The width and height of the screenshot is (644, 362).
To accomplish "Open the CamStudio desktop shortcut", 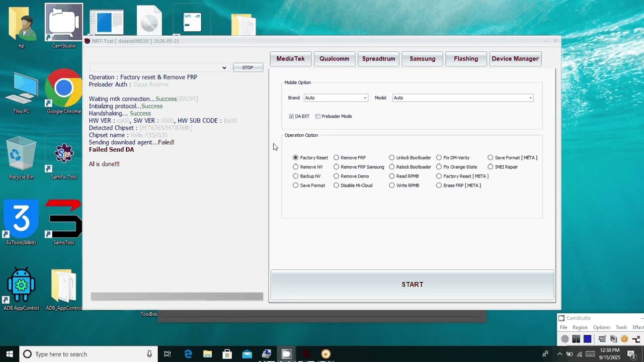I will pos(64,26).
